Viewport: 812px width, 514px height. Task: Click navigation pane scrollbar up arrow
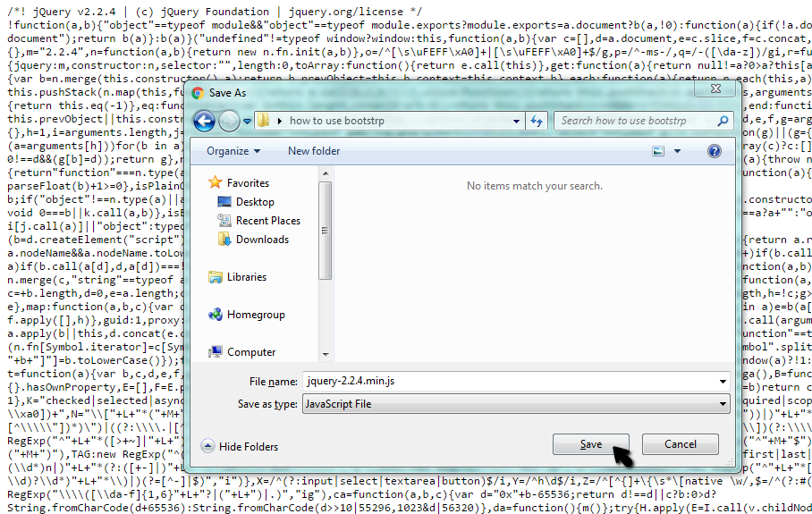(x=326, y=173)
